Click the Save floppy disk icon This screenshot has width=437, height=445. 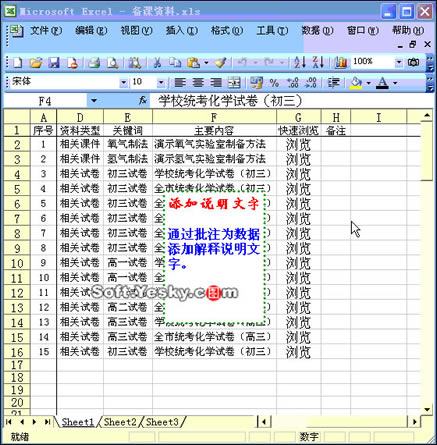[x=54, y=62]
